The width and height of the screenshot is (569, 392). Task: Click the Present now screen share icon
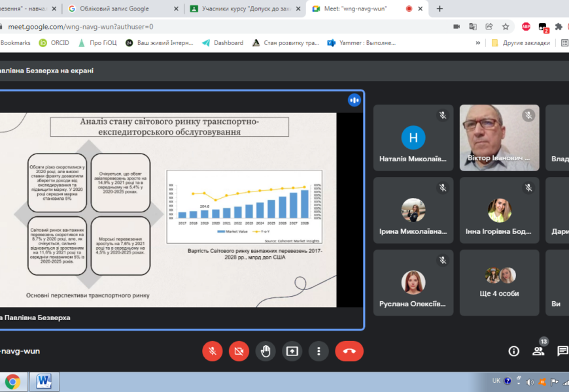coord(292,351)
